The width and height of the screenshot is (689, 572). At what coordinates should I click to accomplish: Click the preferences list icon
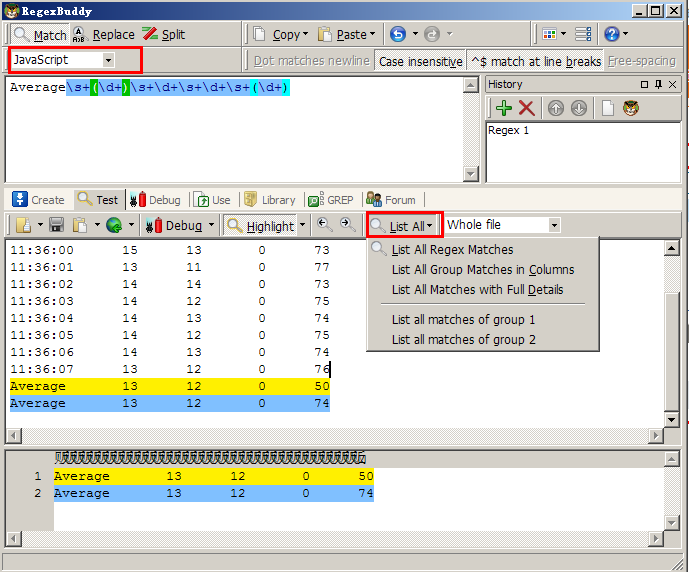coord(583,34)
